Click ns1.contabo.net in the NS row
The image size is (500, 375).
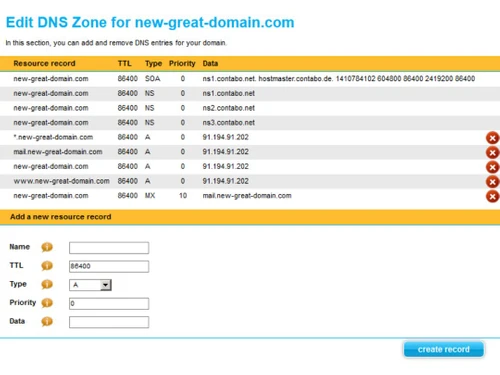229,93
